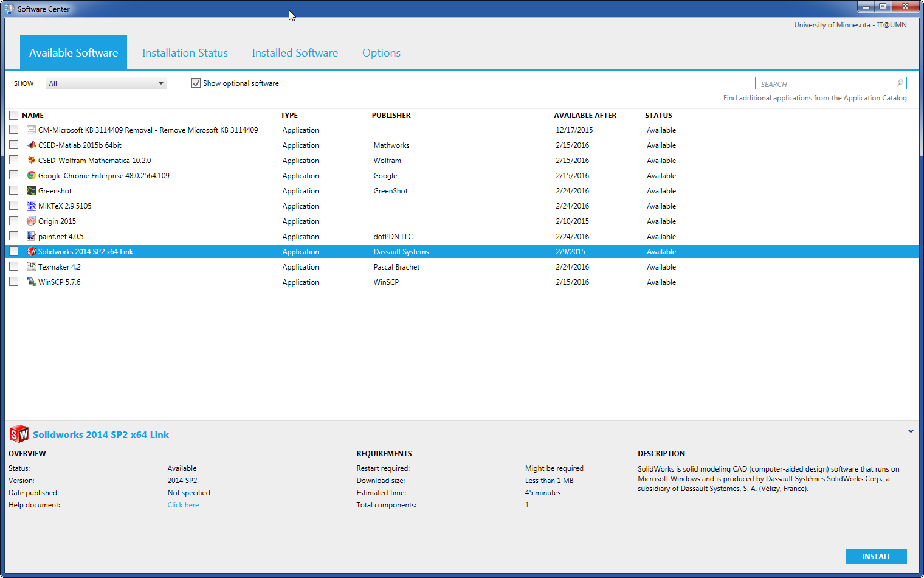Check the box for CSED-Wolfram Mathematica
The height and width of the screenshot is (578, 924).
(13, 160)
